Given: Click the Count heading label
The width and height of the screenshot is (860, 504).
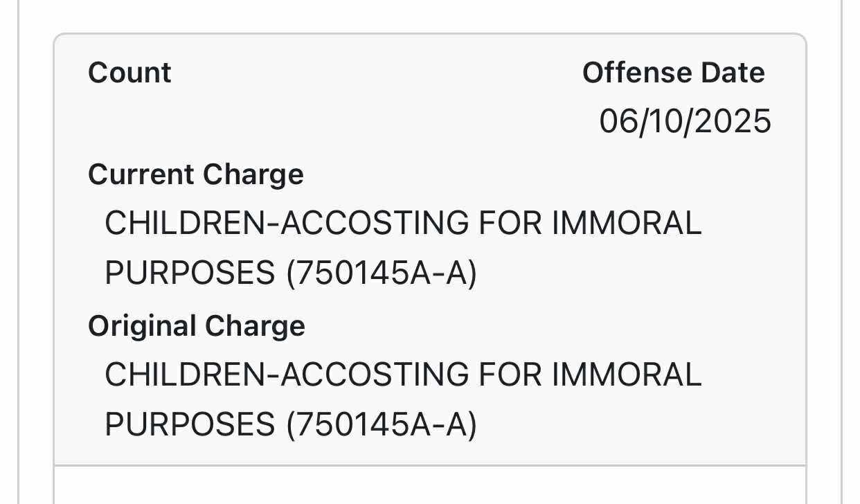Looking at the screenshot, I should click(129, 73).
